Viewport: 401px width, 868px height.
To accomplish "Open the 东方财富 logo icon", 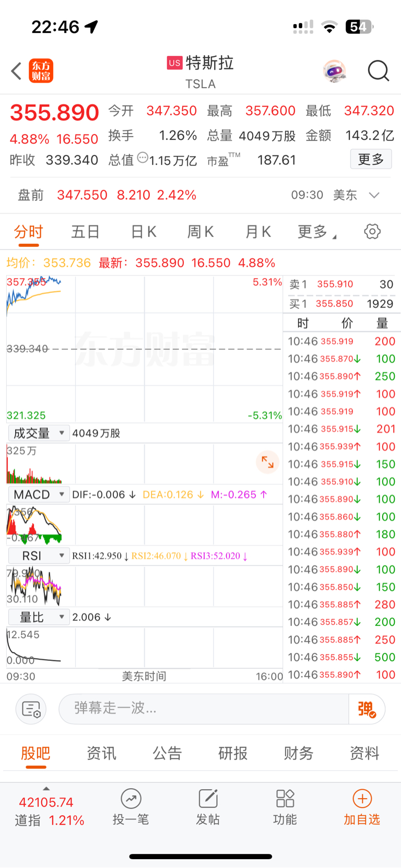I will (x=41, y=71).
